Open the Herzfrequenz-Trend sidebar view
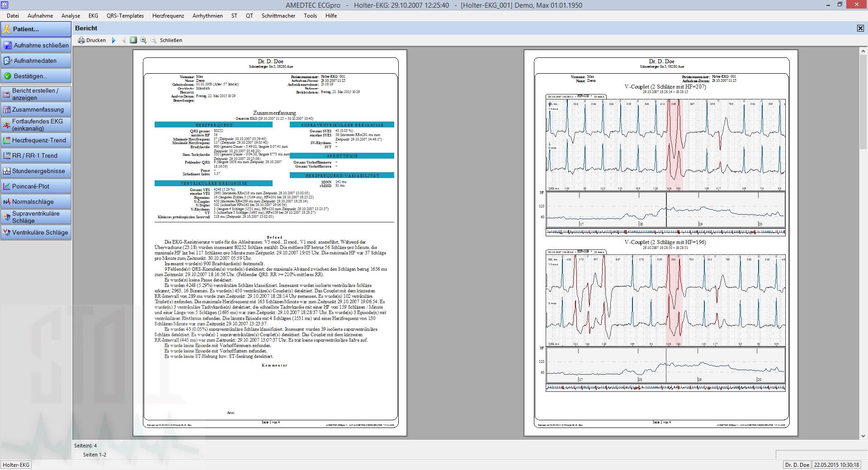The image size is (868, 470). (36, 140)
